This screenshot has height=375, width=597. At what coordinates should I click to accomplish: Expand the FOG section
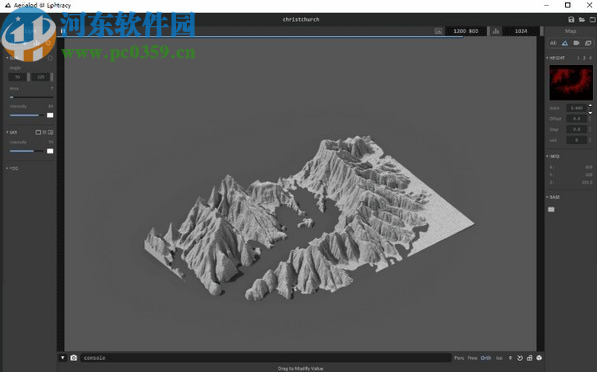point(12,168)
